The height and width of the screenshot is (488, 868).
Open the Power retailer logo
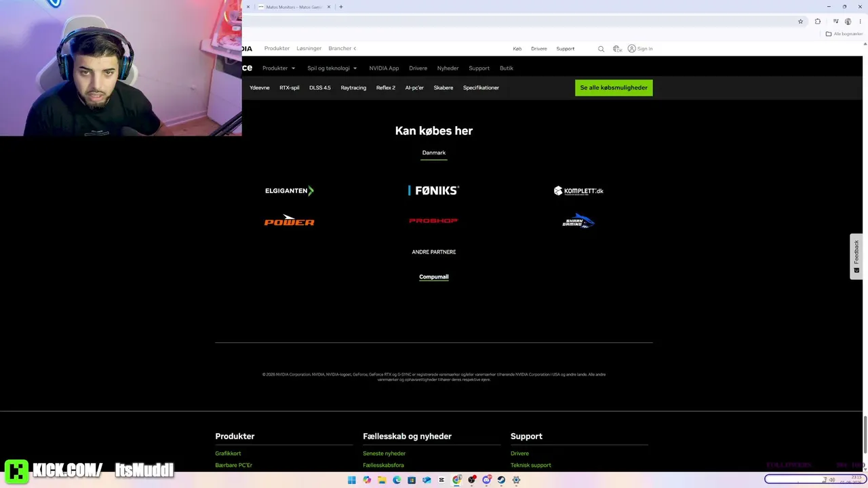click(290, 221)
